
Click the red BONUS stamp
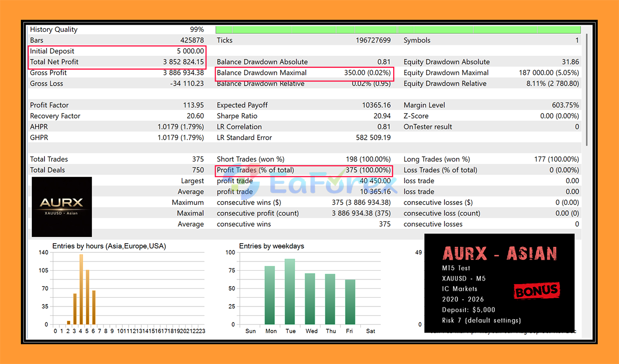536,291
